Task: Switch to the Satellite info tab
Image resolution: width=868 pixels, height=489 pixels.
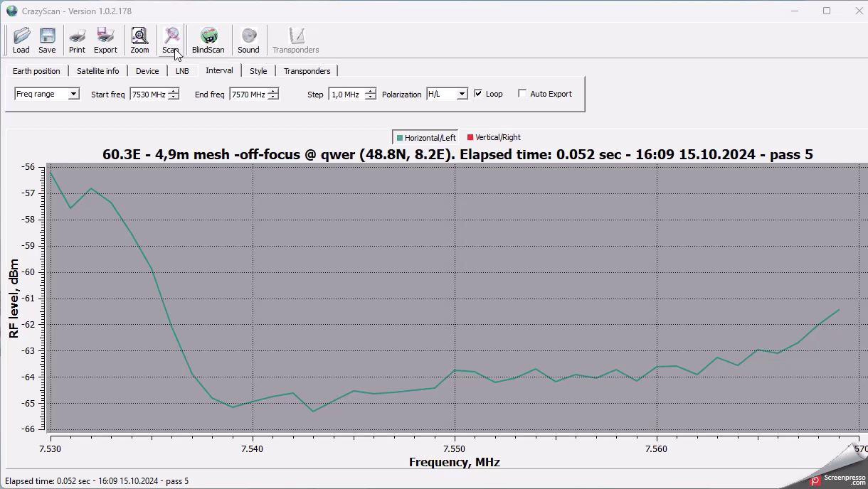Action: pyautogui.click(x=98, y=71)
